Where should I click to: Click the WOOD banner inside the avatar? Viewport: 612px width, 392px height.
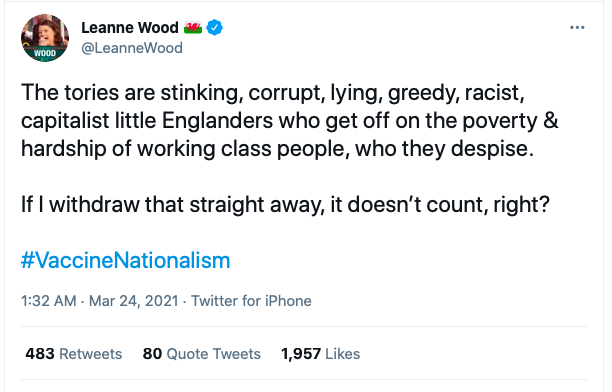[x=45, y=53]
